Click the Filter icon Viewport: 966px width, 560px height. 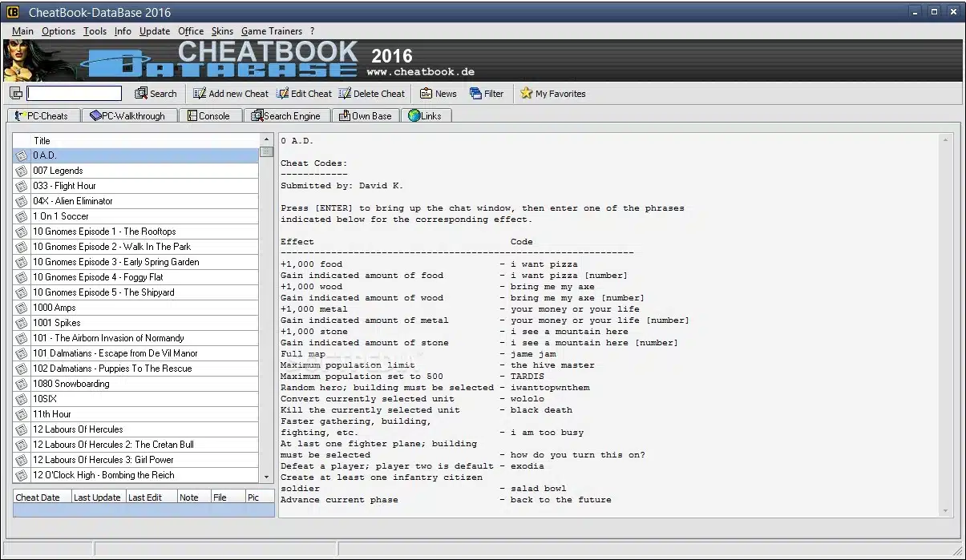pyautogui.click(x=475, y=93)
